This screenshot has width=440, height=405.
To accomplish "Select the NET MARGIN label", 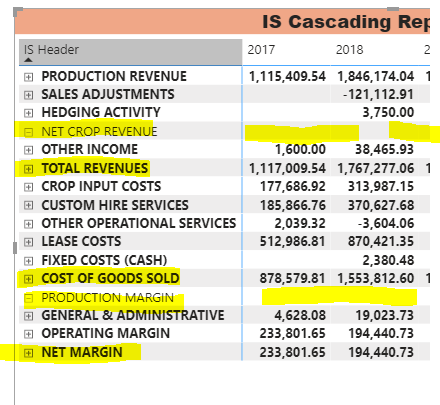I will [82, 352].
